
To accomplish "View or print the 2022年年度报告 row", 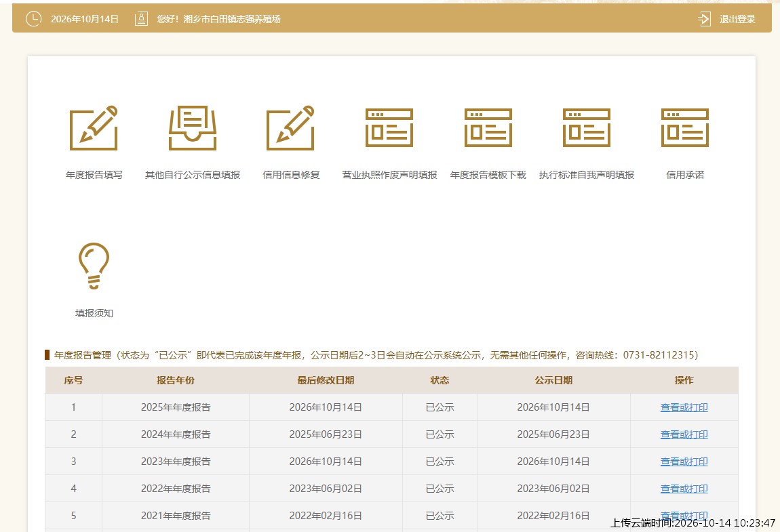I will click(x=684, y=488).
